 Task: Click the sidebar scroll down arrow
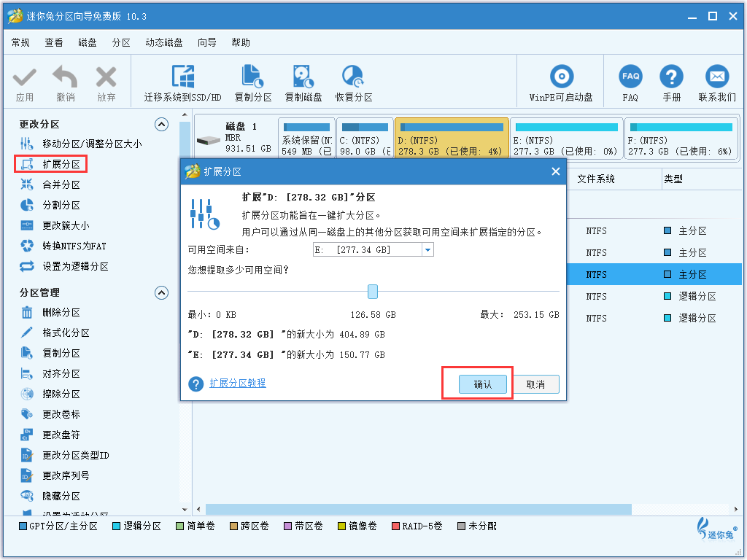[185, 510]
